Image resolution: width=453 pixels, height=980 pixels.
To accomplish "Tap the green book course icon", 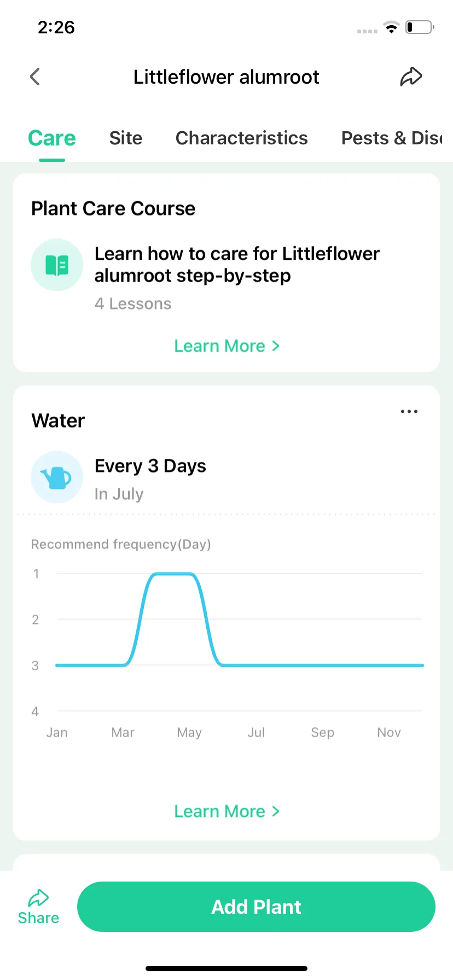I will pyautogui.click(x=57, y=265).
